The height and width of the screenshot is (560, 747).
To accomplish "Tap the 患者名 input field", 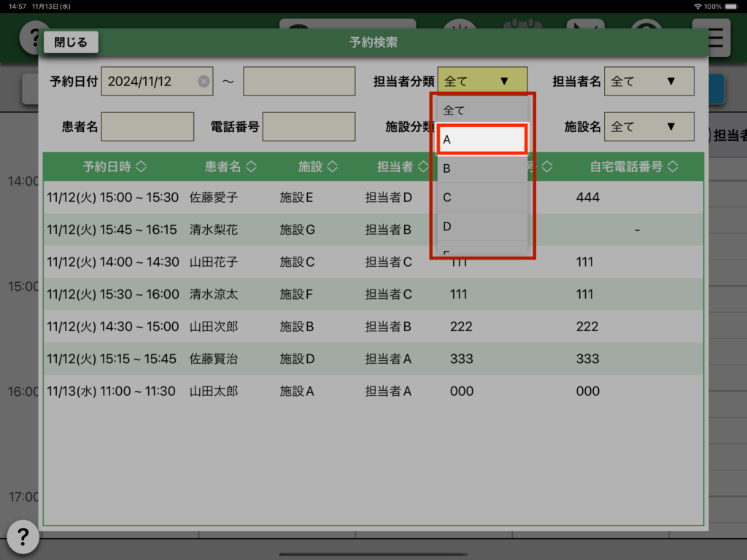I will pos(147,127).
